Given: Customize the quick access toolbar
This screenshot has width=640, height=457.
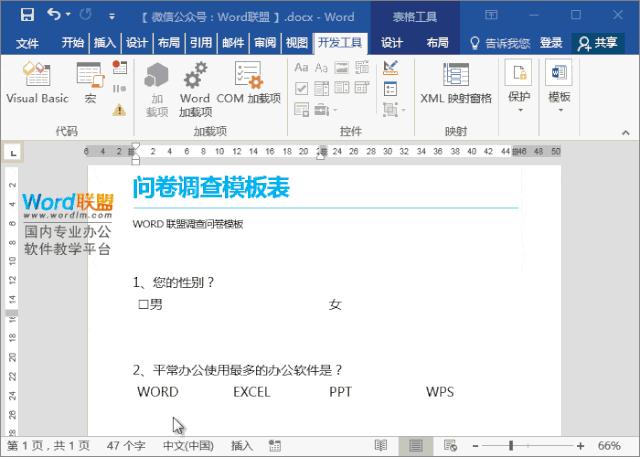Looking at the screenshot, I should (111, 17).
